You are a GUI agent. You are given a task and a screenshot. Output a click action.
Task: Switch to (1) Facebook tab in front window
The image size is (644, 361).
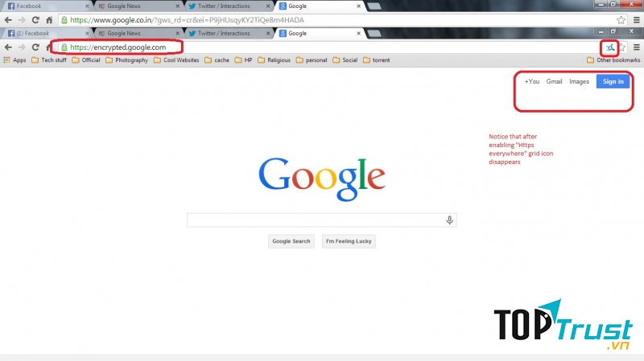pyautogui.click(x=47, y=33)
